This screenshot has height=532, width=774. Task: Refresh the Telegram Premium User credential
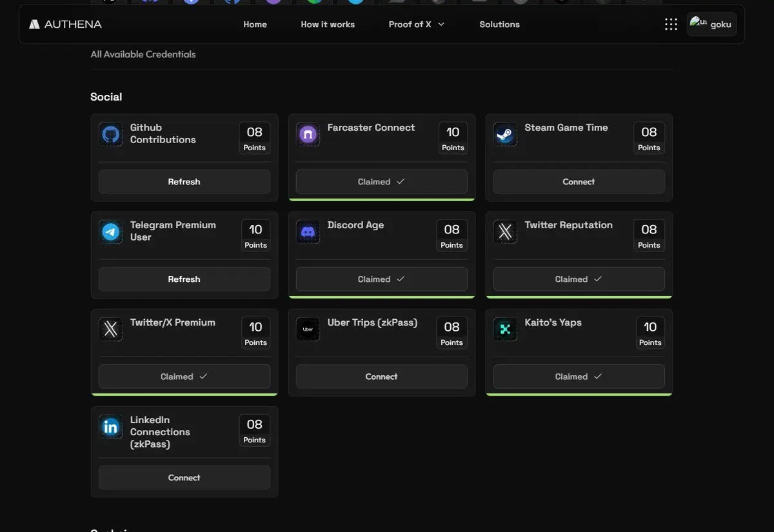[x=184, y=279]
